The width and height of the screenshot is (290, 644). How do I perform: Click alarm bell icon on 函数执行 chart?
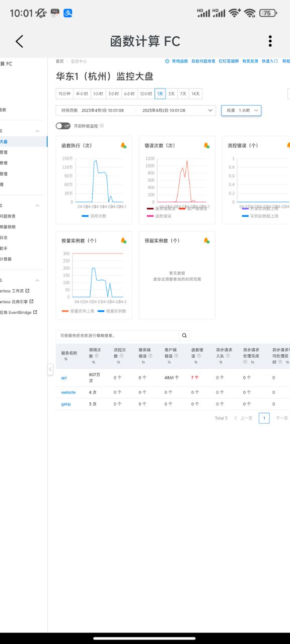123,145
